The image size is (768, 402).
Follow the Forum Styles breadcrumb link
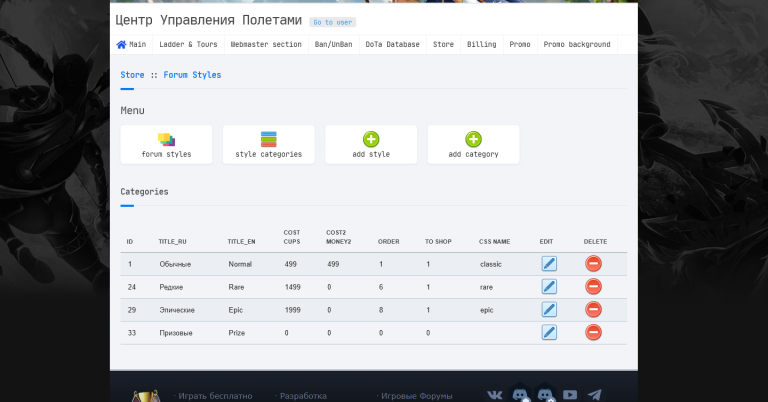coord(192,75)
